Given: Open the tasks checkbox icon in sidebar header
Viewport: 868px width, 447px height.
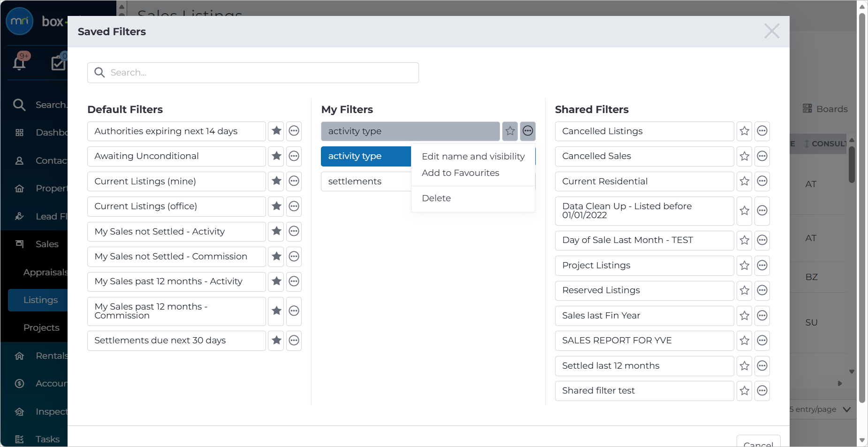Looking at the screenshot, I should (x=58, y=62).
